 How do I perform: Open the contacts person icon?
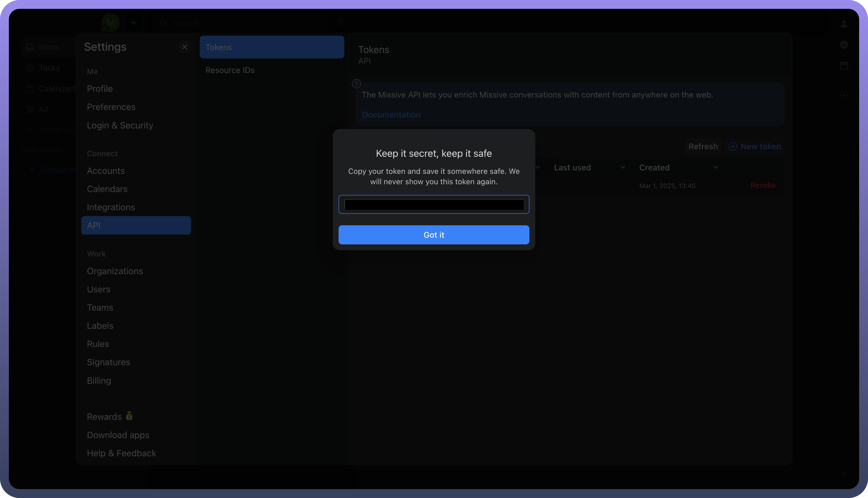844,24
